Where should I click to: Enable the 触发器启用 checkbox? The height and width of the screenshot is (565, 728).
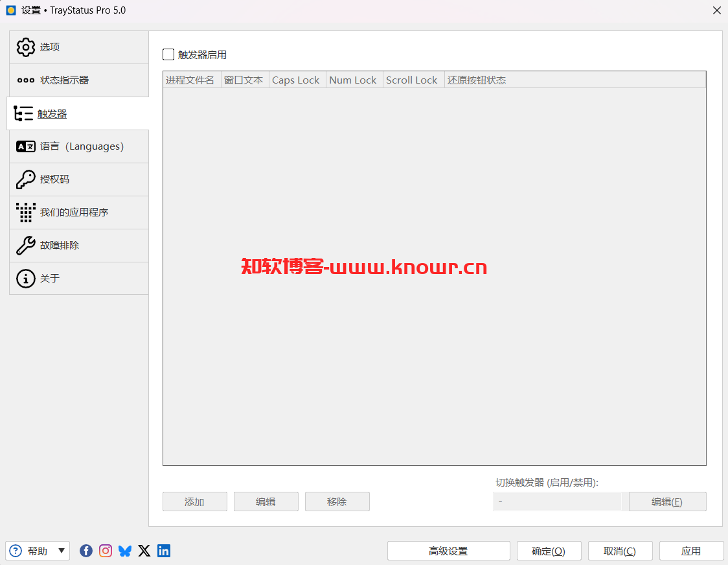[168, 54]
